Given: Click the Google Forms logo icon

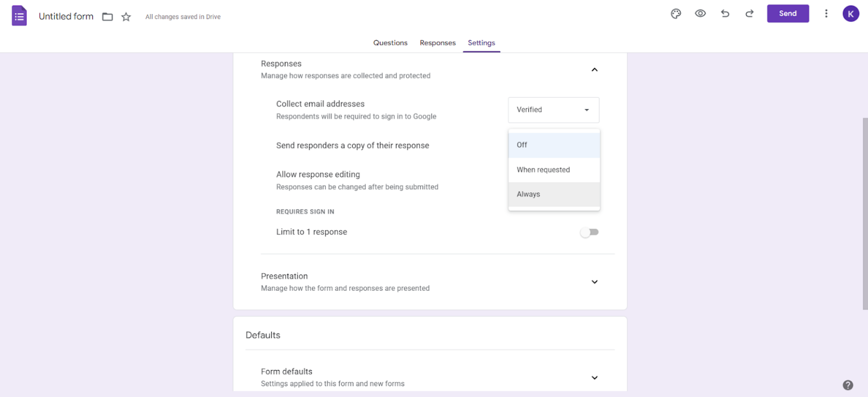Looking at the screenshot, I should (19, 15).
